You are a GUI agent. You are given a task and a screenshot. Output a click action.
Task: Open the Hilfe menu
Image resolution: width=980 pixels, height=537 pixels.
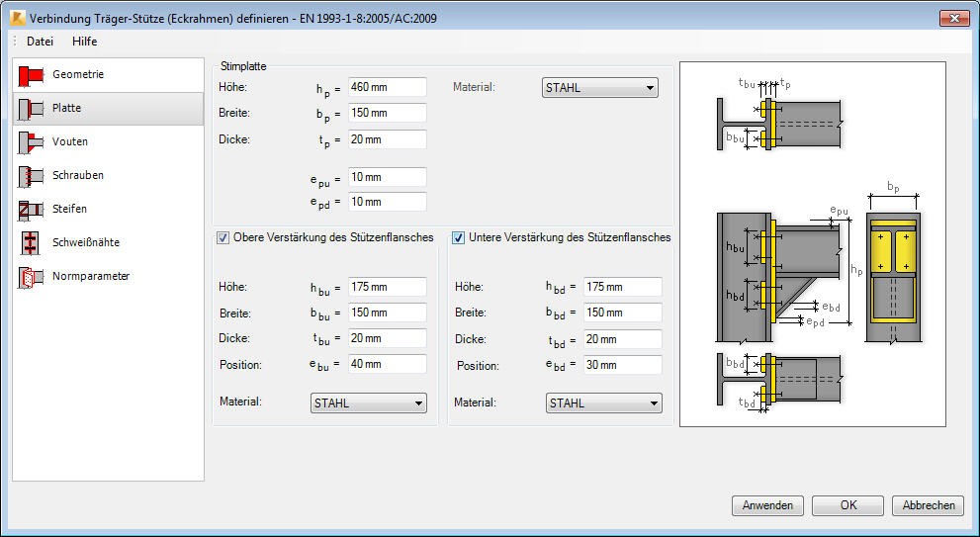click(84, 42)
